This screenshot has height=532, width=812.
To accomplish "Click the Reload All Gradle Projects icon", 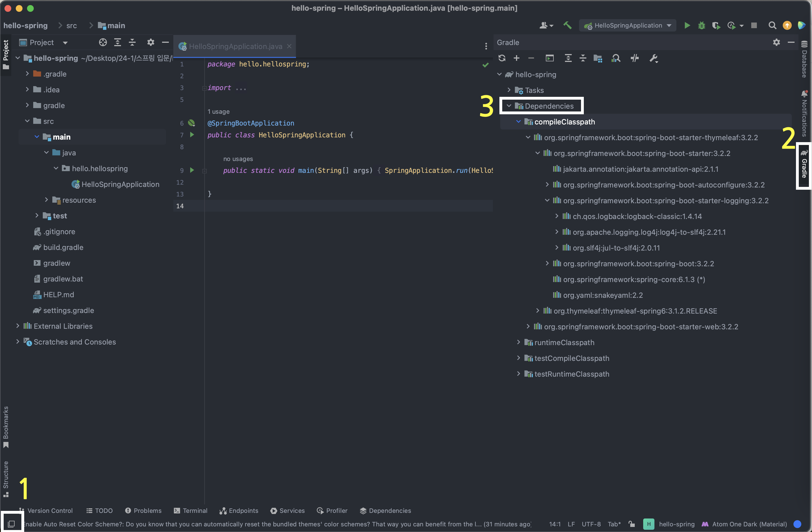I will [502, 58].
